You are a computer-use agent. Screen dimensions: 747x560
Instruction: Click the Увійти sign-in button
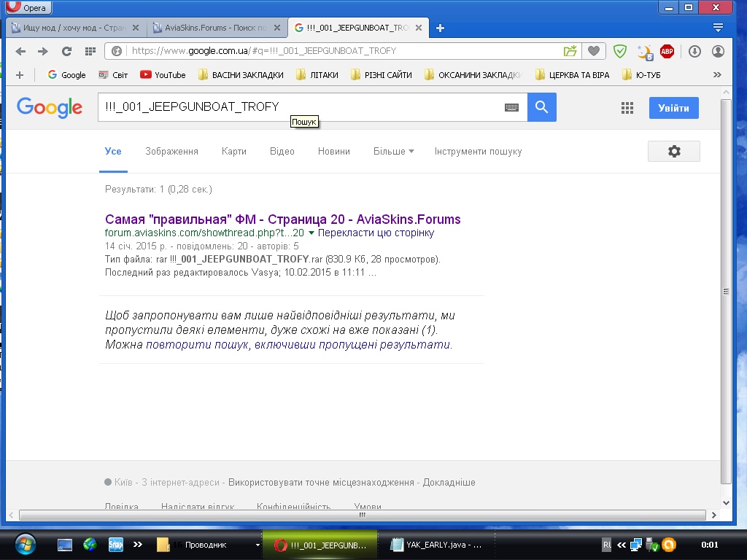(673, 108)
